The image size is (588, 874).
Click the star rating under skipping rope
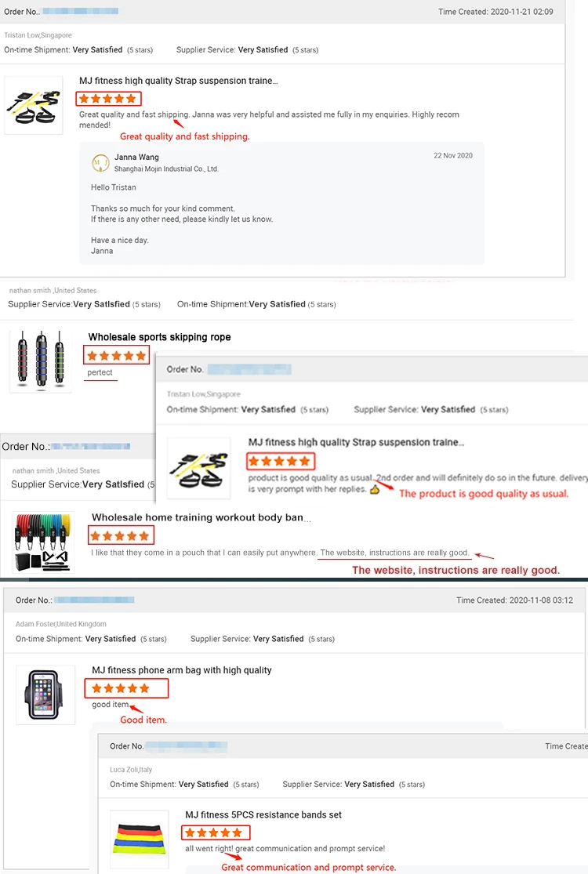coord(117,356)
